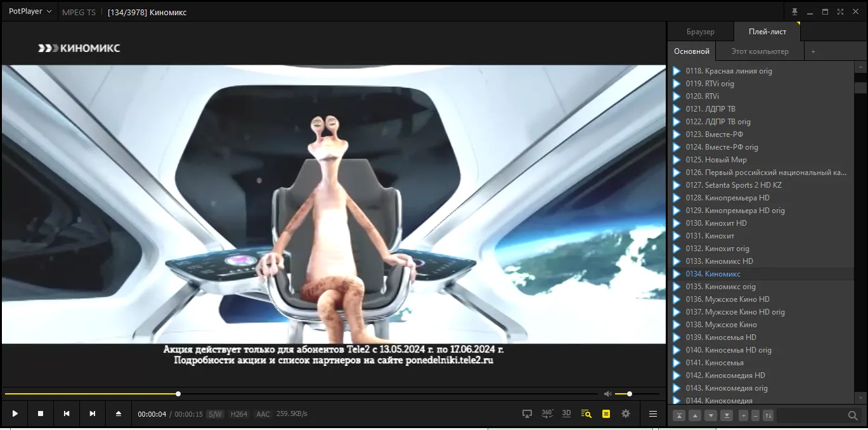Toggle 3D video mode
The width and height of the screenshot is (868, 430).
tap(567, 414)
